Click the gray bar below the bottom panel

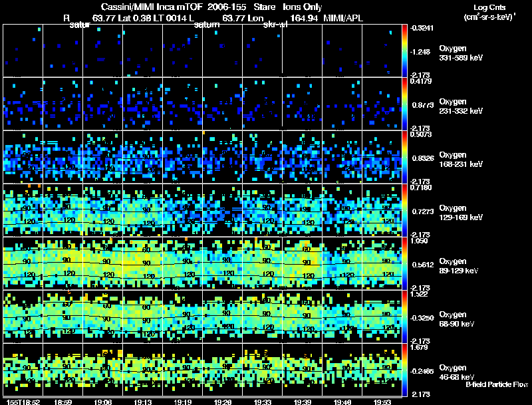pyautogui.click(x=203, y=396)
